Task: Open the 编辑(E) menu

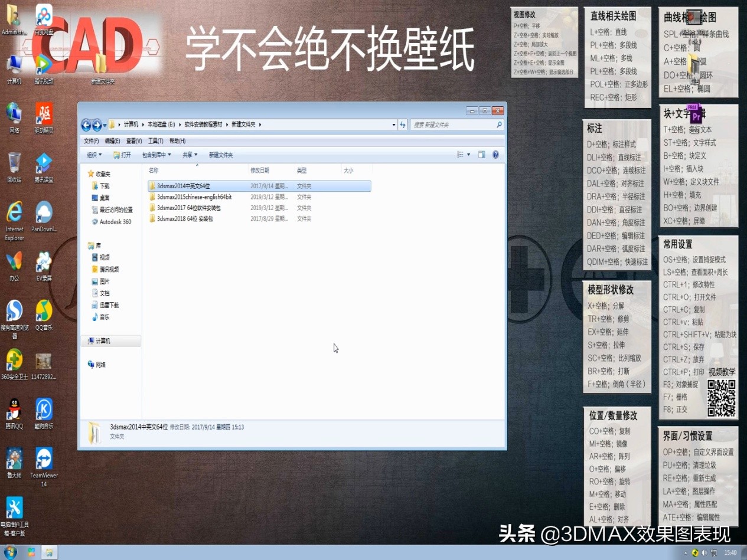Action: click(112, 141)
